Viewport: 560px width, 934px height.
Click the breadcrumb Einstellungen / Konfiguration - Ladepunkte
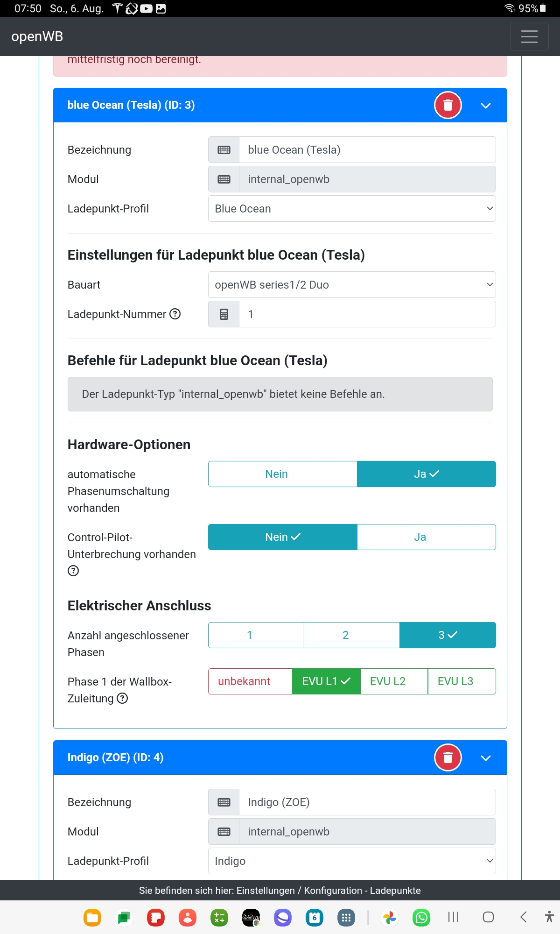[329, 891]
